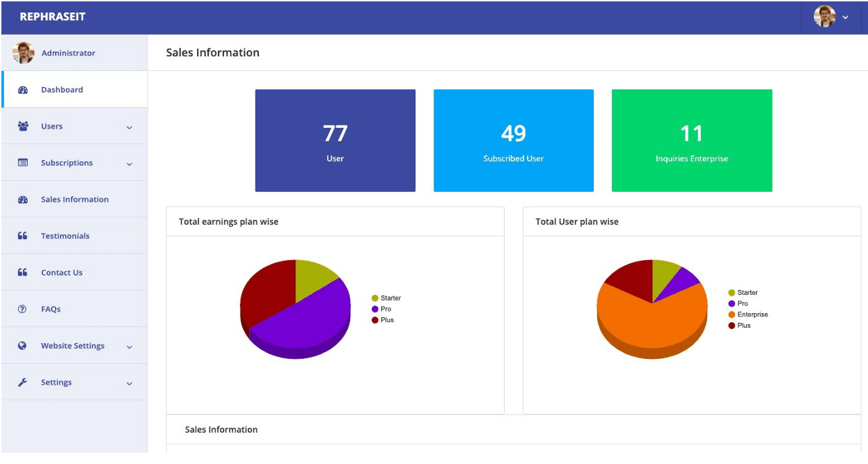
Task: Click Enterprise legend dot in user chart
Action: click(732, 314)
